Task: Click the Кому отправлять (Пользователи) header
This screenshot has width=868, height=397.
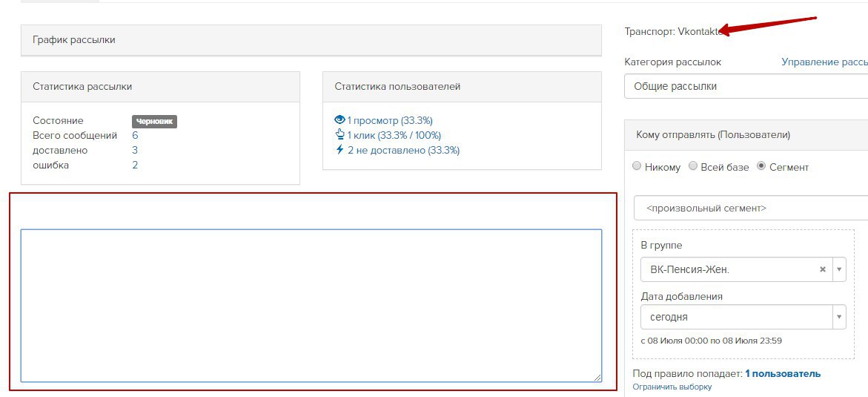Action: (x=746, y=135)
